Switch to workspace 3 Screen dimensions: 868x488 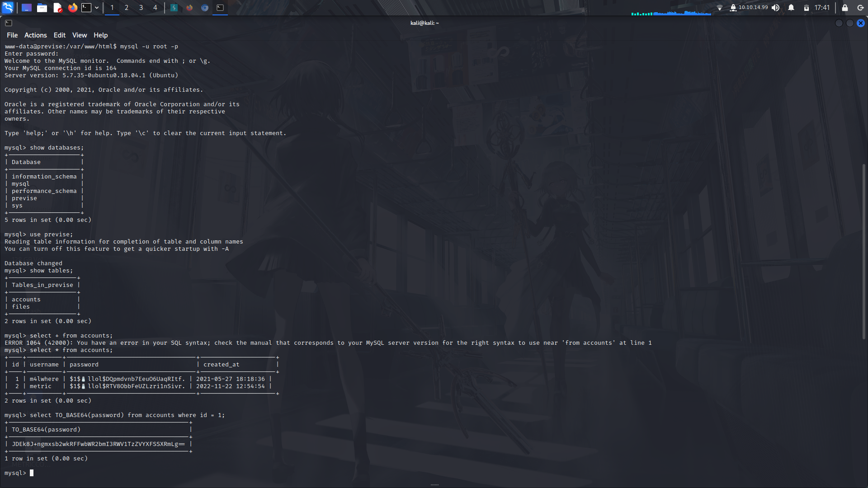[x=141, y=8]
